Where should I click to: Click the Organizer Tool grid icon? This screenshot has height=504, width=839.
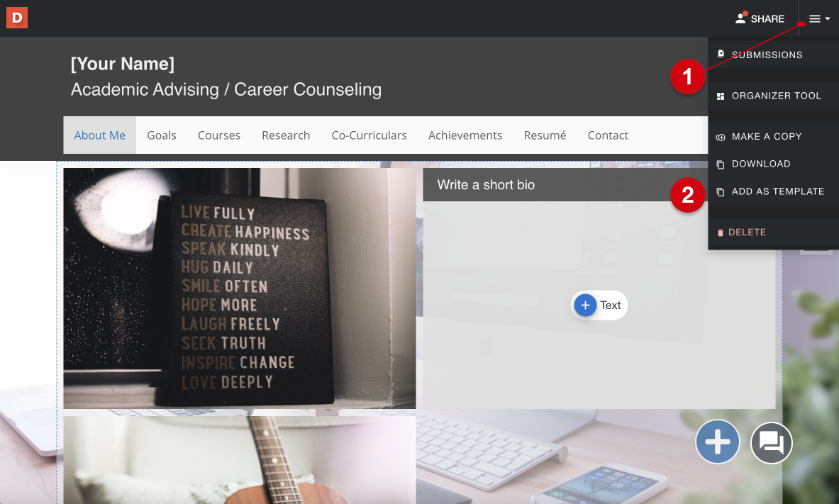click(721, 96)
